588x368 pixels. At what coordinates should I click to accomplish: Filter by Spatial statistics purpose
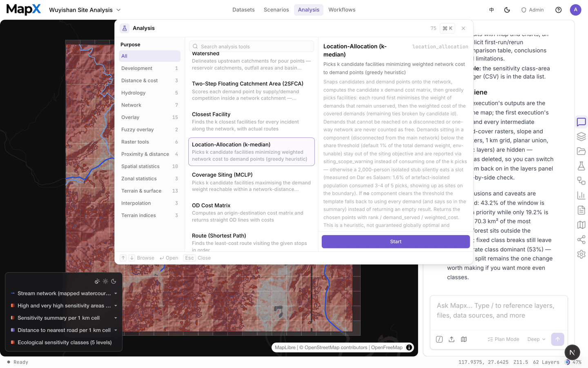point(149,166)
